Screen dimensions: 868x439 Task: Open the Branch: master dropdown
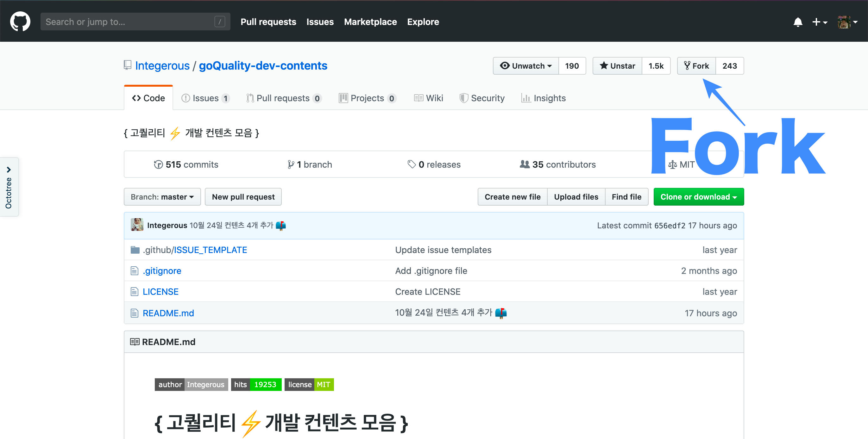[162, 197]
